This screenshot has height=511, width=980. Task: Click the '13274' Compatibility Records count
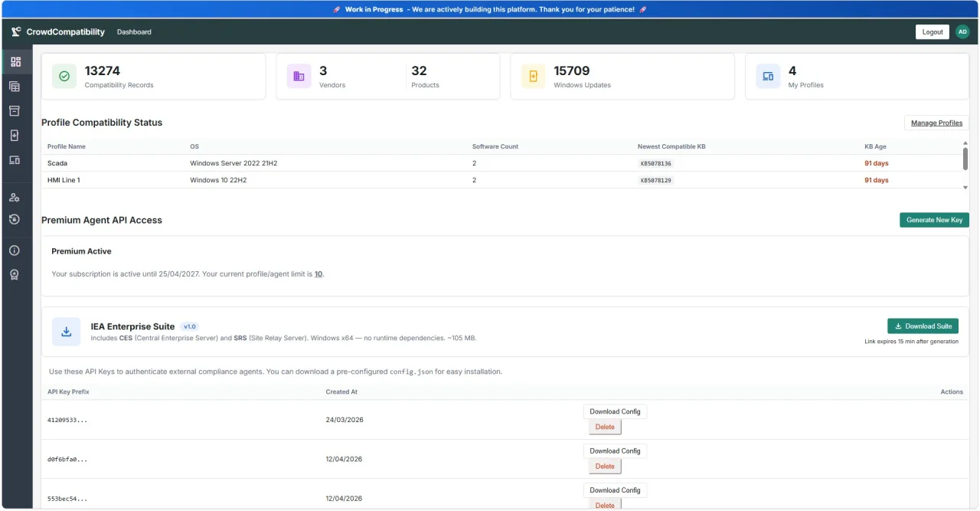click(103, 70)
